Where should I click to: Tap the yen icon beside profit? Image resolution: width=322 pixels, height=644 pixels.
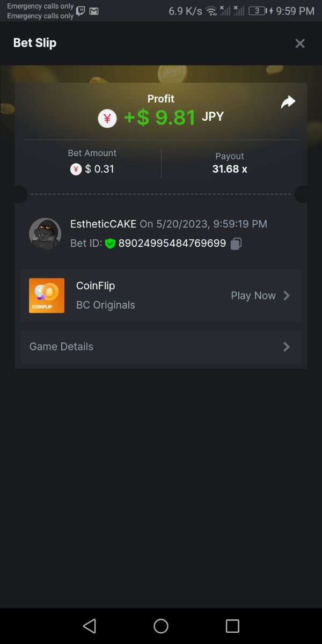click(x=107, y=118)
